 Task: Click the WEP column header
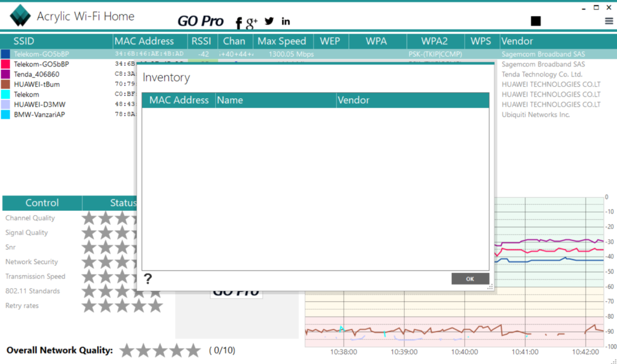click(331, 41)
